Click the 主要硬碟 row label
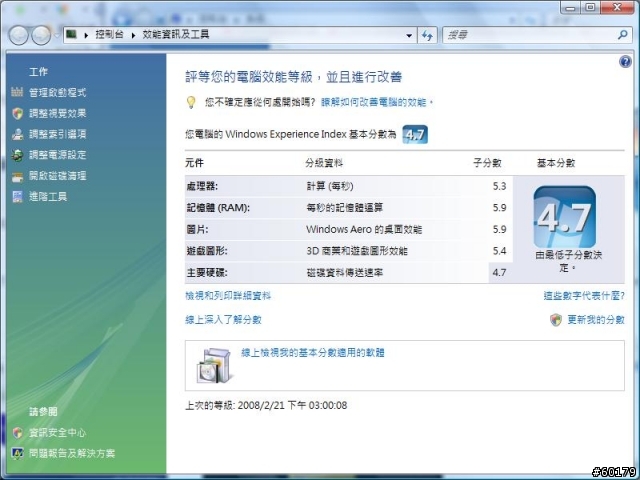Screen dimensions: 640x480 (x=207, y=273)
